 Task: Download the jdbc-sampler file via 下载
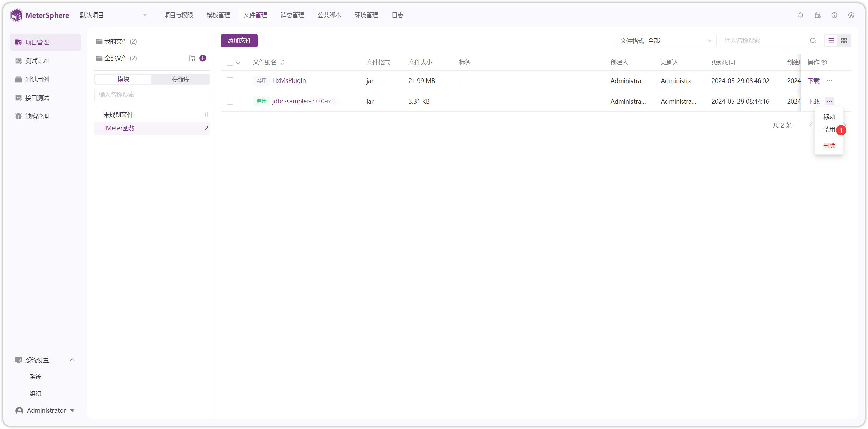(813, 101)
